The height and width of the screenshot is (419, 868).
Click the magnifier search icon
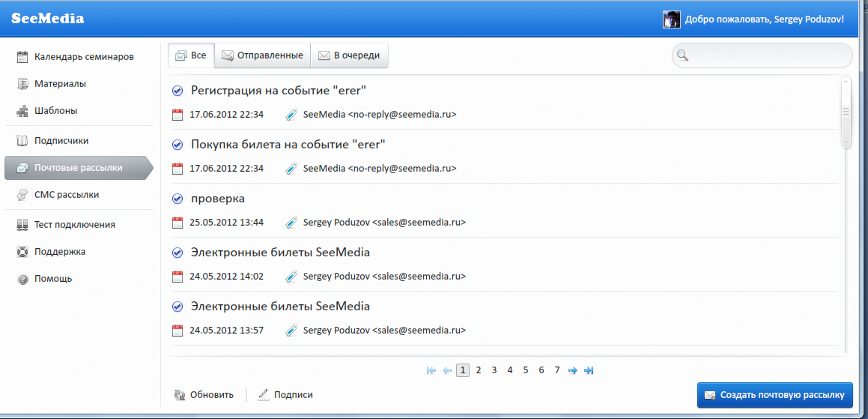pyautogui.click(x=682, y=55)
